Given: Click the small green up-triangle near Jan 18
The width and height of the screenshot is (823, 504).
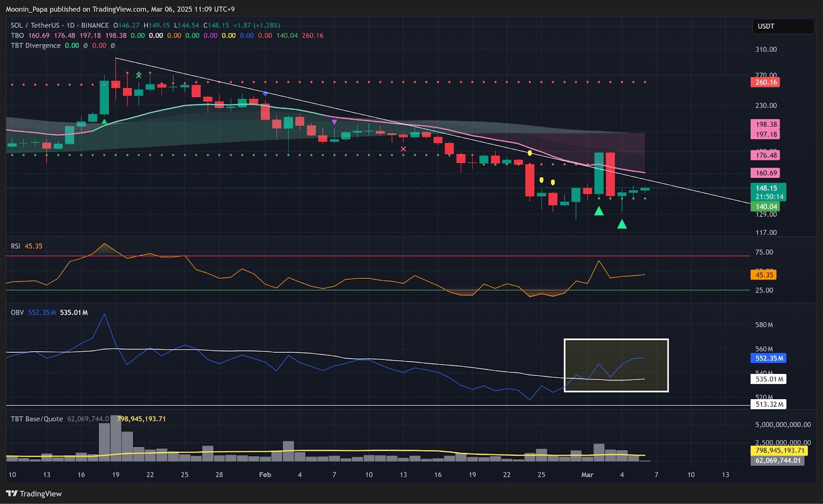Looking at the screenshot, I should 104,121.
